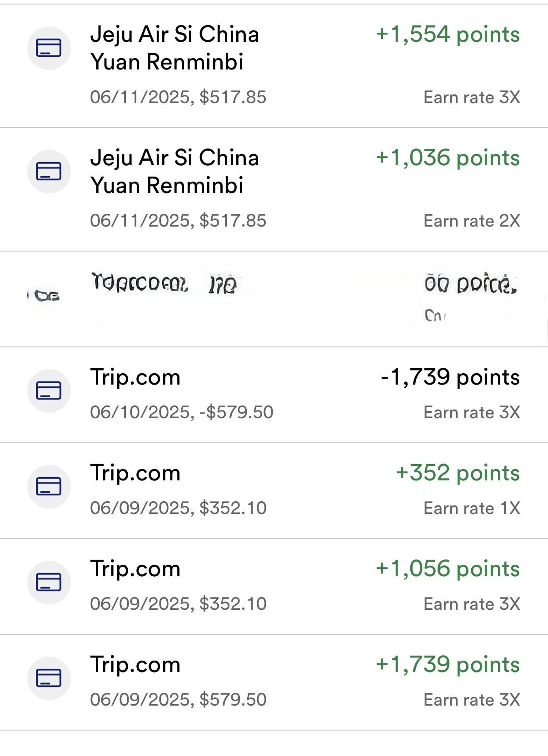Tap Earn rate 2X label on Jeju Air
Screen dimensions: 548x756
(472, 221)
